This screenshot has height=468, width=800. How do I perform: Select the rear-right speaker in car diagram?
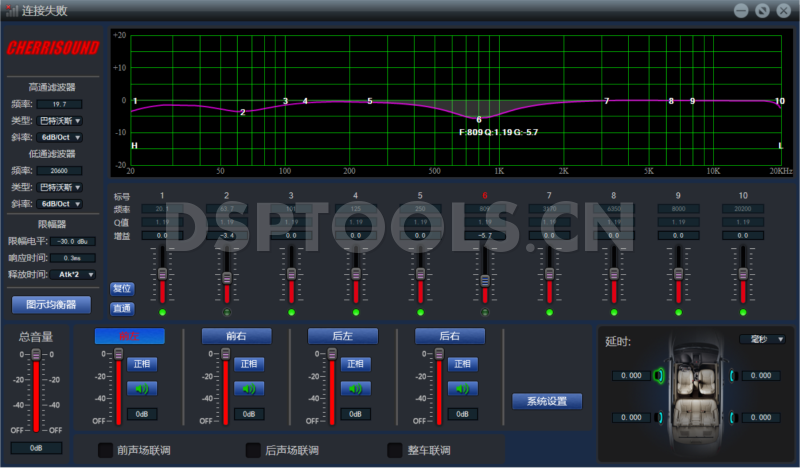[735, 417]
